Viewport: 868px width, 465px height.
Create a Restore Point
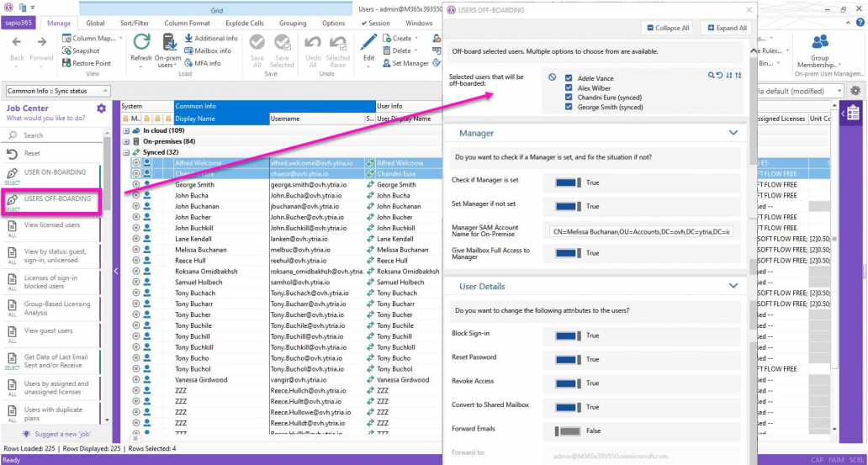click(x=87, y=63)
